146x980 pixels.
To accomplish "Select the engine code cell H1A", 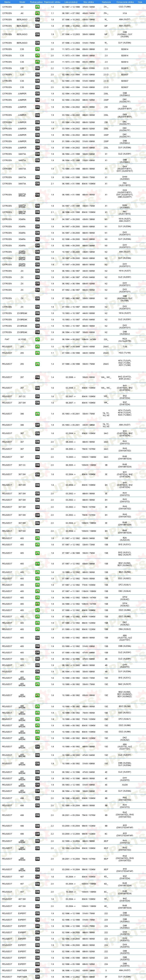I will point(125,13).
